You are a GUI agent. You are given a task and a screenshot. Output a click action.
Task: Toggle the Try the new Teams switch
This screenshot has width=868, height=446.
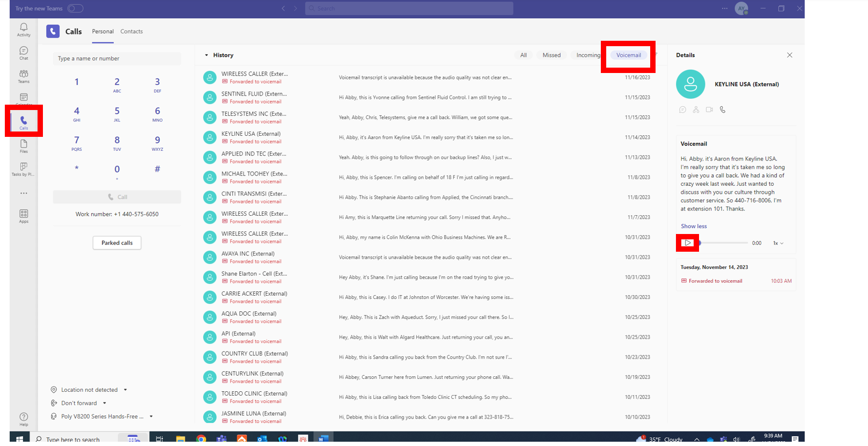click(76, 8)
